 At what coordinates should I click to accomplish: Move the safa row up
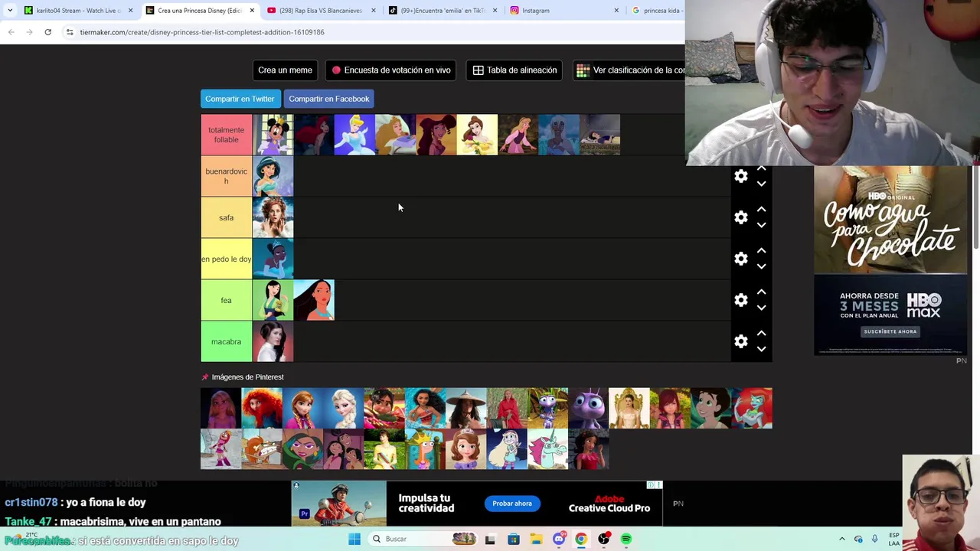[x=761, y=209]
